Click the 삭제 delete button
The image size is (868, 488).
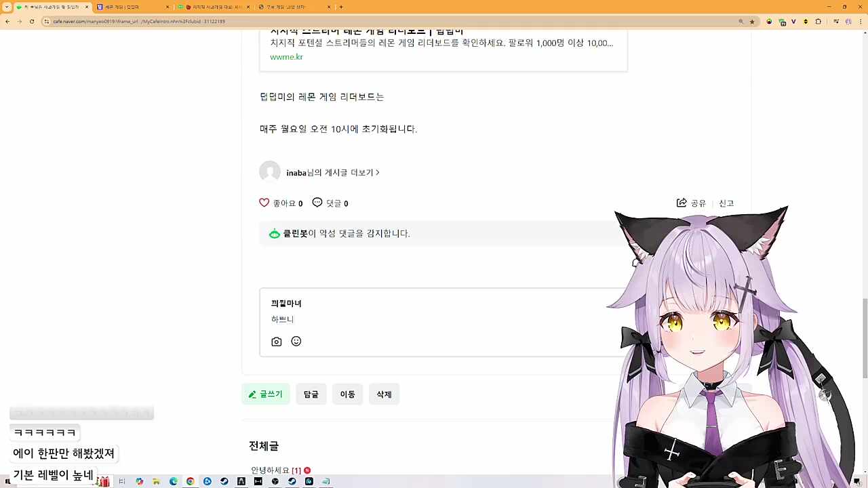click(384, 394)
